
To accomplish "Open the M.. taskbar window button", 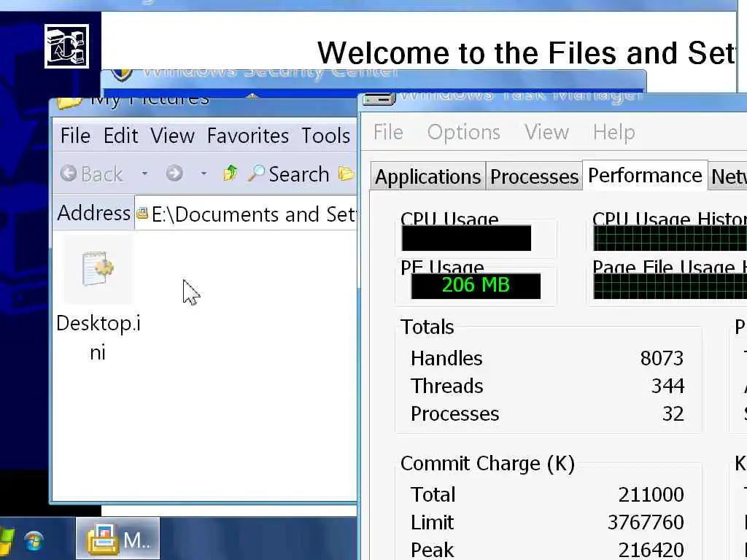I will pos(118,539).
